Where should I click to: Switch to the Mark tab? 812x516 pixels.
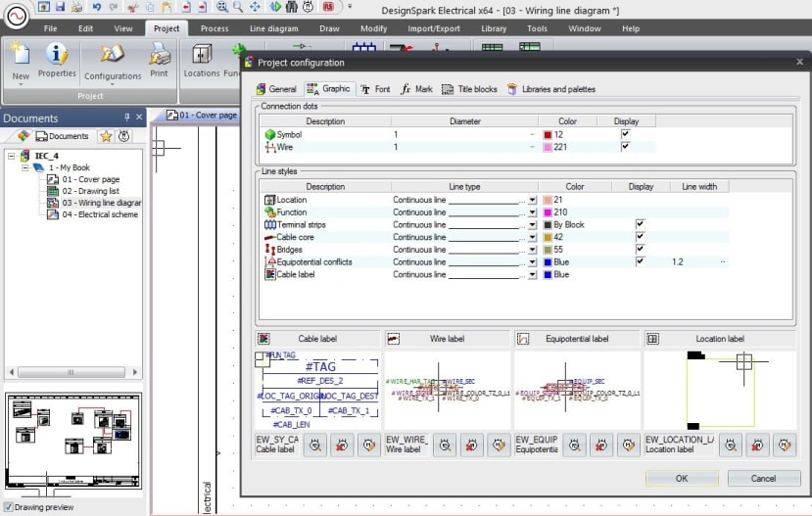pyautogui.click(x=417, y=89)
